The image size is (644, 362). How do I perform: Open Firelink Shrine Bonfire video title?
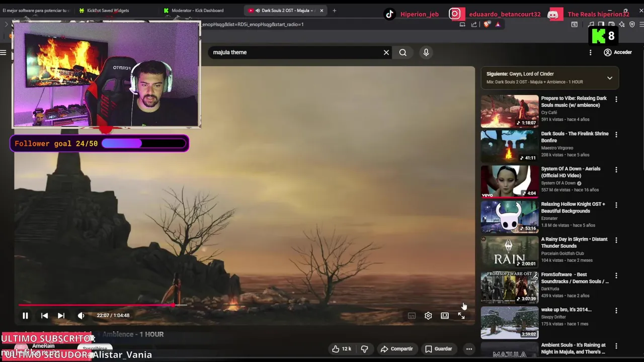click(x=575, y=137)
